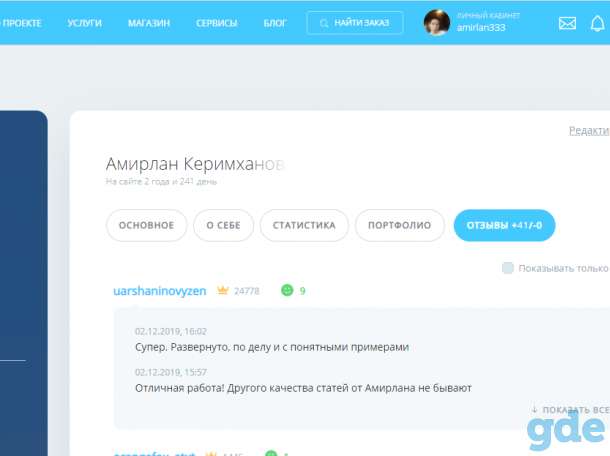Click the positive reviews count 9

(x=302, y=291)
